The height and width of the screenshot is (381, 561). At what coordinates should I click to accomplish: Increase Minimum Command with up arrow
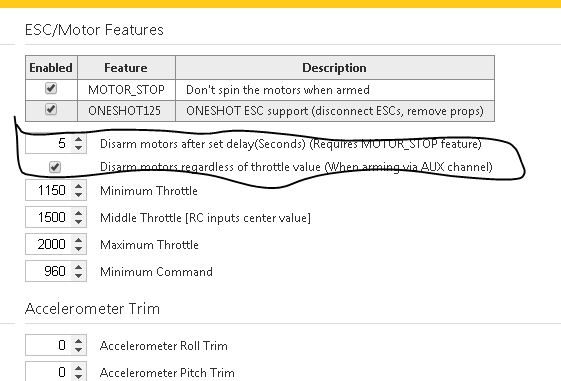click(78, 267)
